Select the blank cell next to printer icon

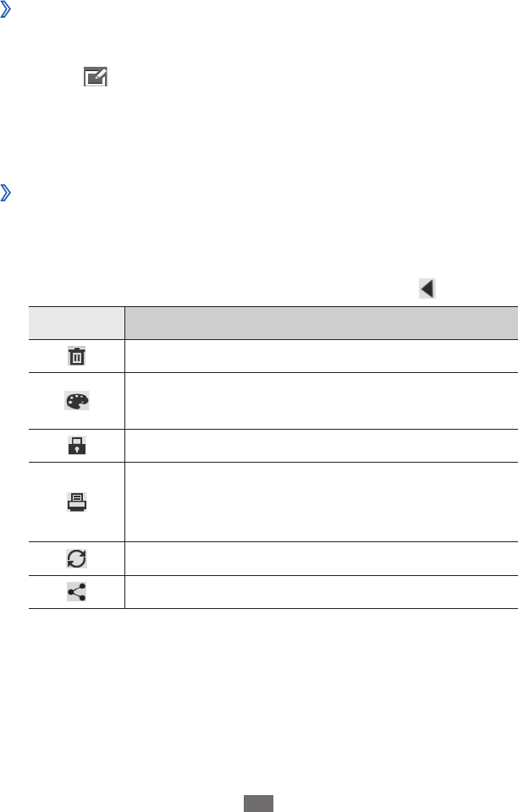[321, 502]
